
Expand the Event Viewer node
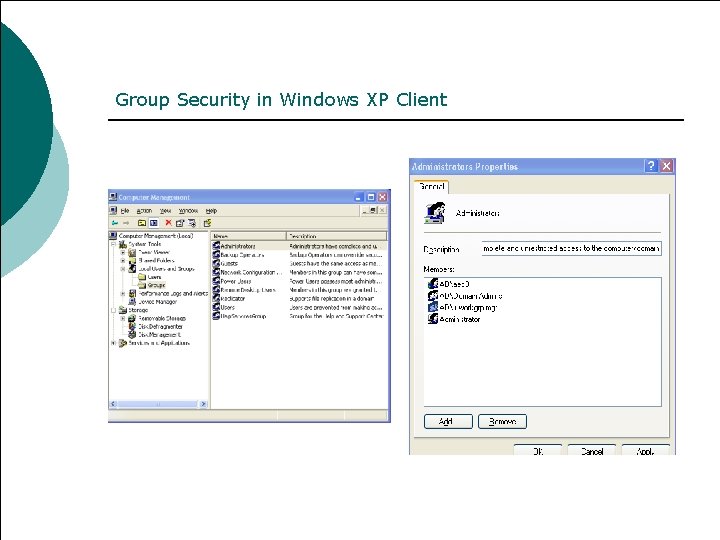click(123, 253)
